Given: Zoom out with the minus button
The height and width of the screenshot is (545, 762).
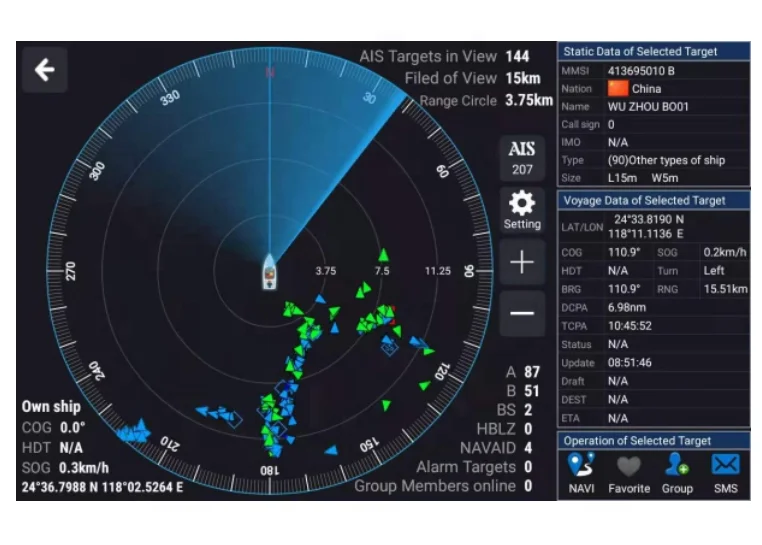Looking at the screenshot, I should (522, 314).
